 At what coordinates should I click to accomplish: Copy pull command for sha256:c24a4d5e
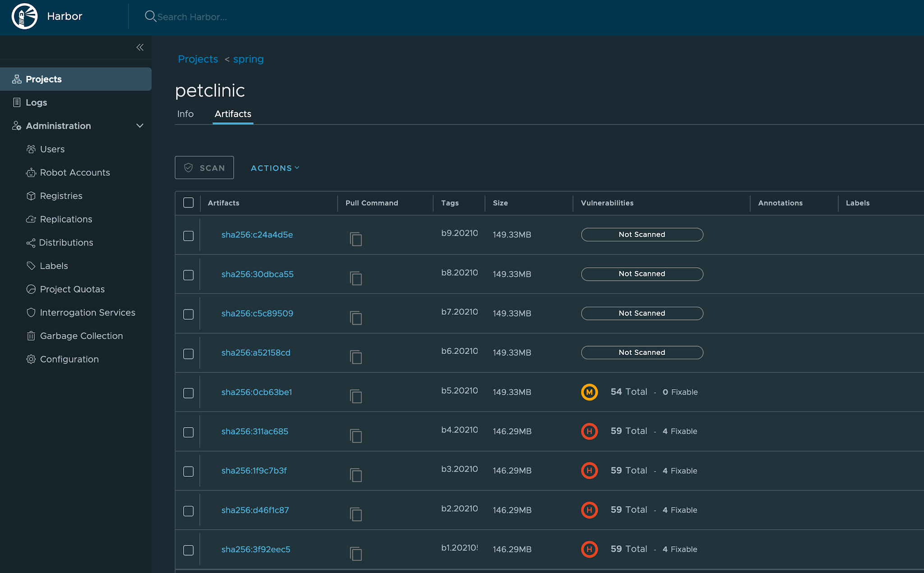tap(356, 239)
